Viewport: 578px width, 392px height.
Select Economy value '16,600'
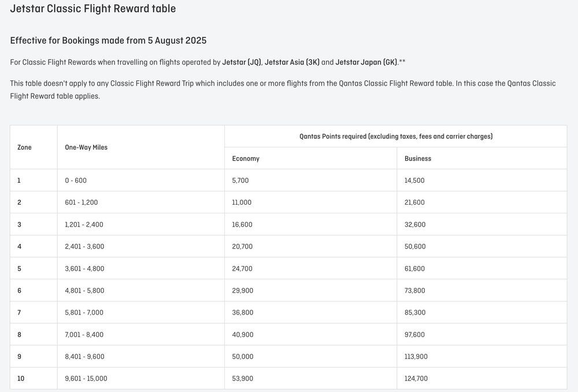pyautogui.click(x=242, y=224)
